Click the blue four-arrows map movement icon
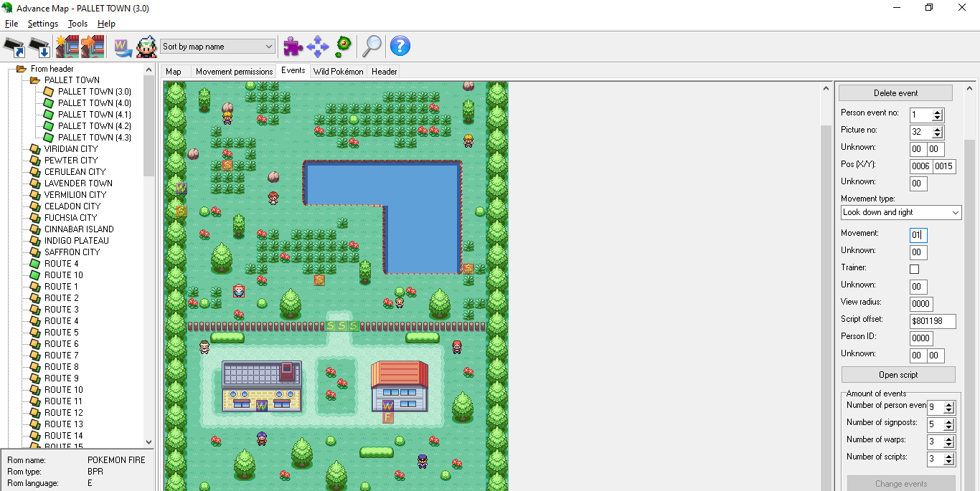This screenshot has width=980, height=491. click(318, 46)
